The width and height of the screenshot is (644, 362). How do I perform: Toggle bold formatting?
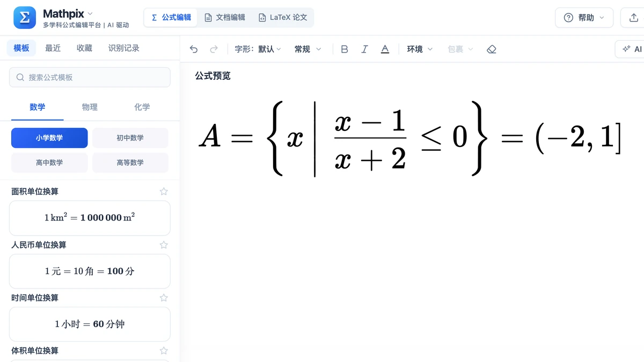(345, 49)
